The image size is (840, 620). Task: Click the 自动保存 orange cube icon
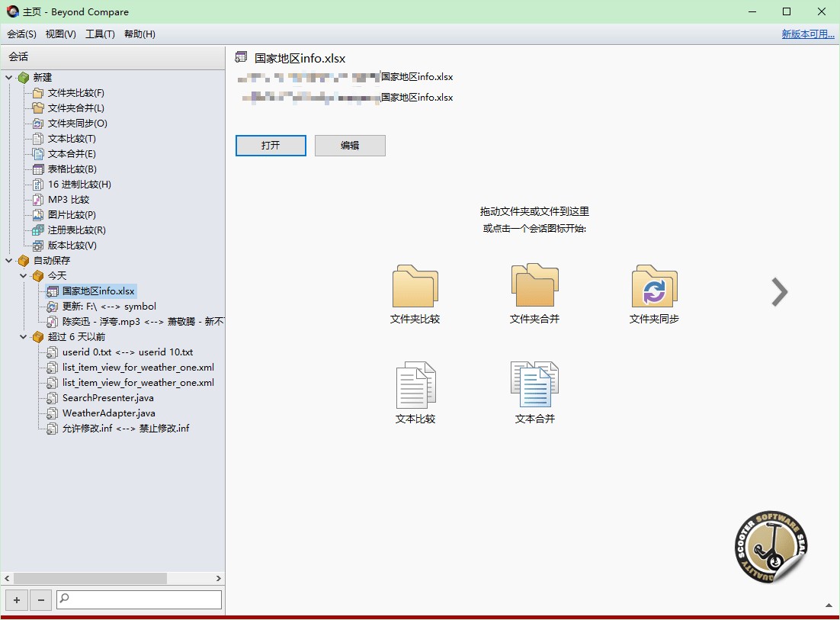tap(24, 261)
